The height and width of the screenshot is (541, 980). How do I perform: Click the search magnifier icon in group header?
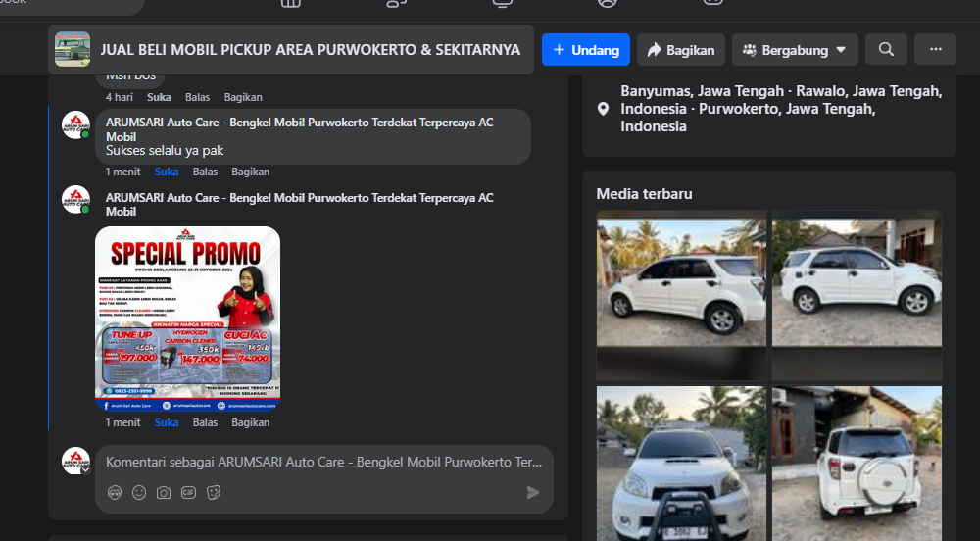886,49
